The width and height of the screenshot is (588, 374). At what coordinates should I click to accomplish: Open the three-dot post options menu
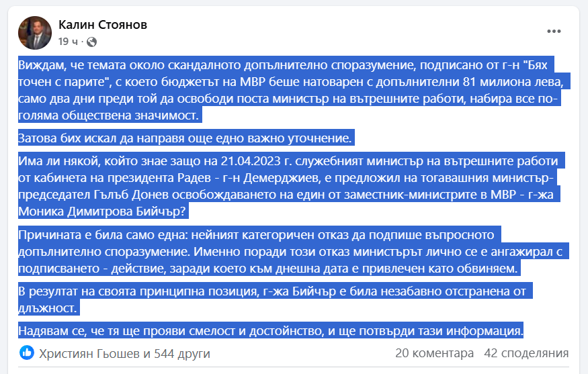[x=554, y=31]
